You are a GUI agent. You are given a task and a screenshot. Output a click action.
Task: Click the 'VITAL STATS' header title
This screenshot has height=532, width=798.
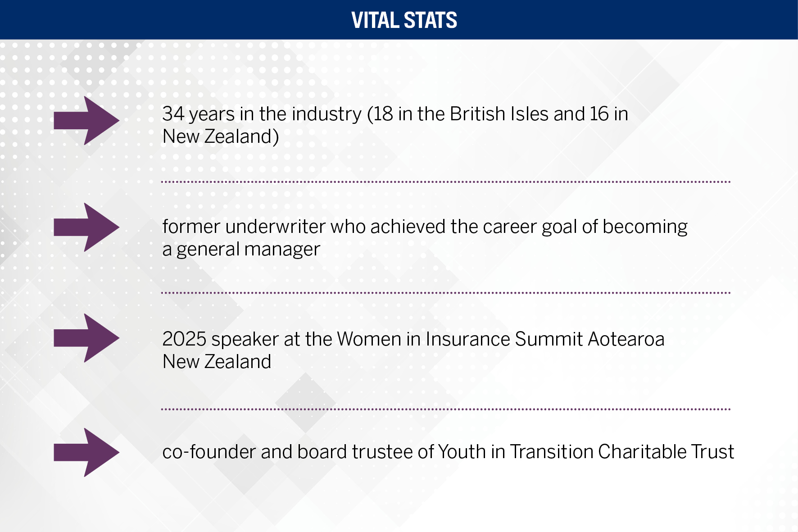coord(404,20)
